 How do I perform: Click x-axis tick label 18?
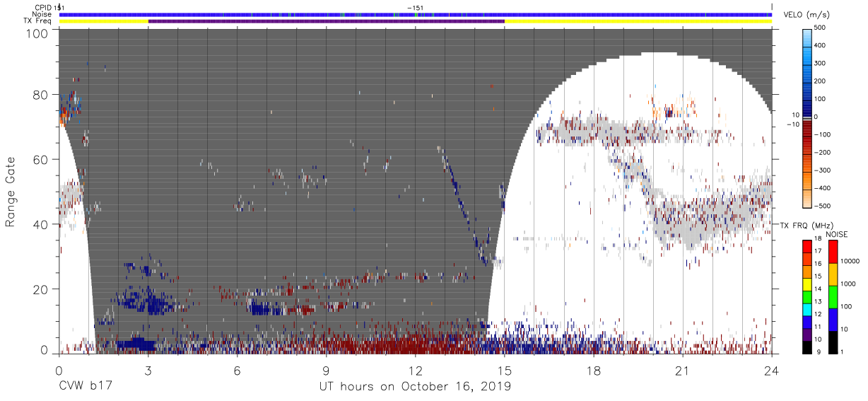pyautogui.click(x=594, y=371)
